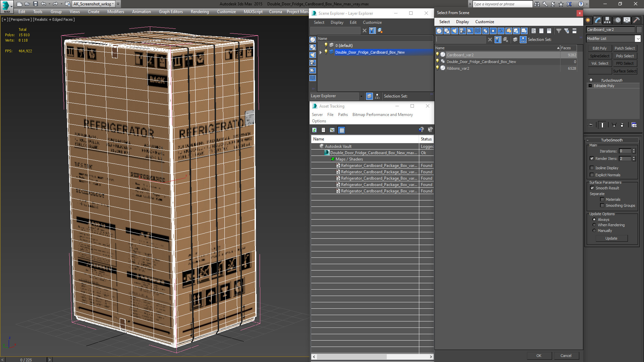Viewport: 644px width, 362px height.
Task: Check Separate by Materials checkbox
Action: click(x=602, y=199)
